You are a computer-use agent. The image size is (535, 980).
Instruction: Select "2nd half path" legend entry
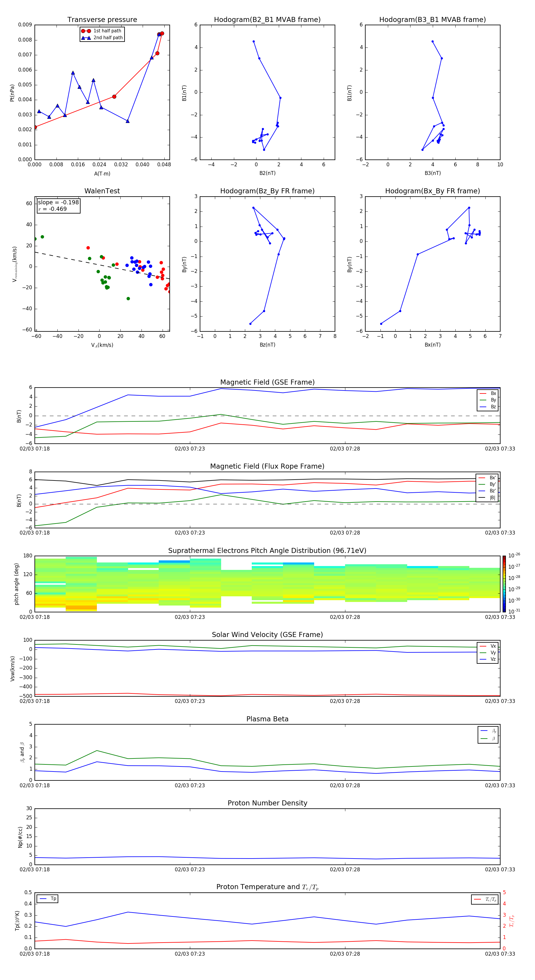[102, 38]
